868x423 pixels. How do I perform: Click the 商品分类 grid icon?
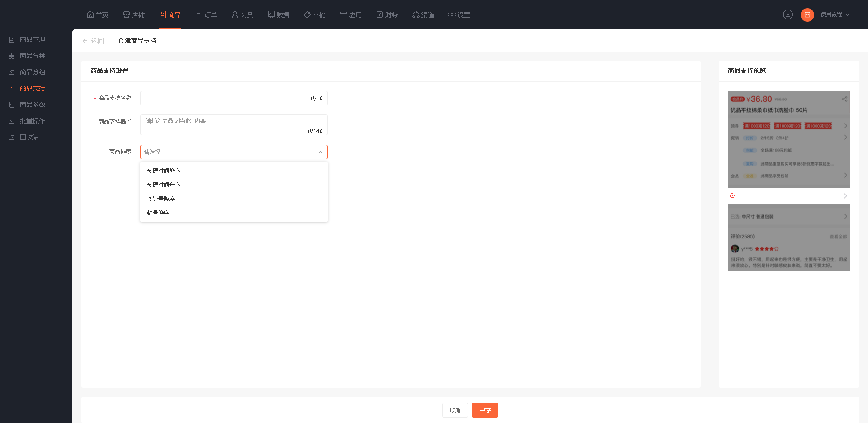12,56
